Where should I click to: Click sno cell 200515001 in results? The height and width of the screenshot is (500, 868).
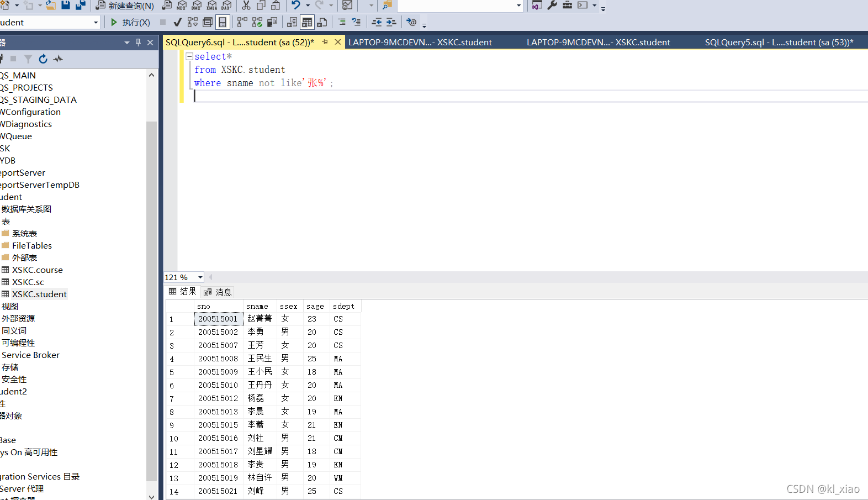218,319
